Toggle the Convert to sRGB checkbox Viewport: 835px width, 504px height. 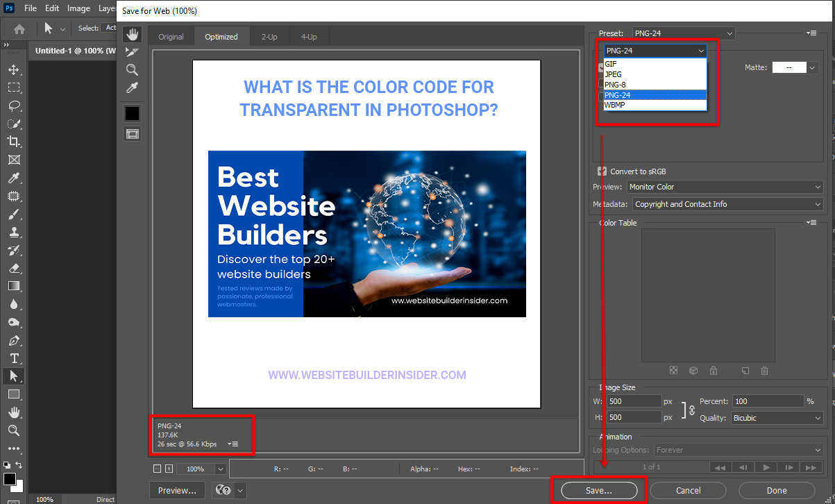tap(602, 171)
